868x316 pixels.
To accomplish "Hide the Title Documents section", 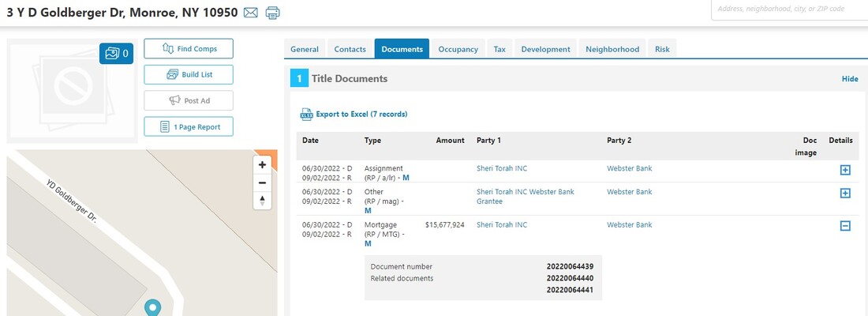I will click(850, 79).
